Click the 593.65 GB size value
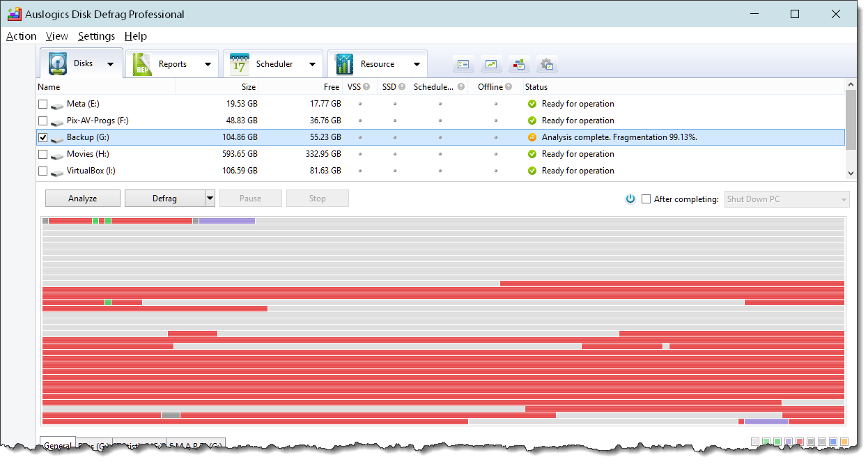This screenshot has width=868, height=464. [x=239, y=154]
